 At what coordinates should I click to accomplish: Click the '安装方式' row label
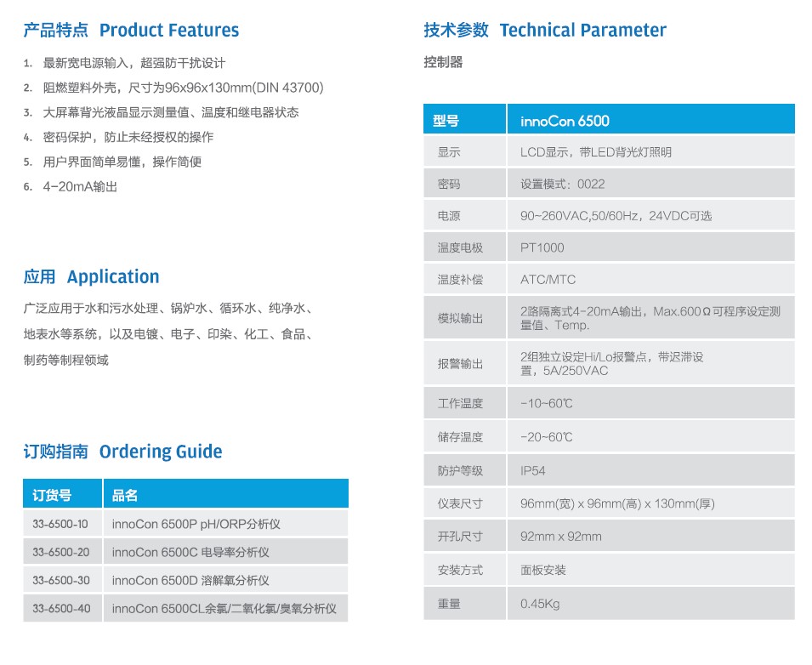(x=460, y=571)
